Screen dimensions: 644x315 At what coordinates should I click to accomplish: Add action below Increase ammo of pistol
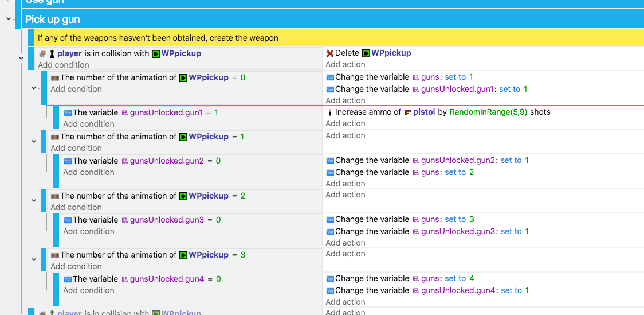click(345, 124)
